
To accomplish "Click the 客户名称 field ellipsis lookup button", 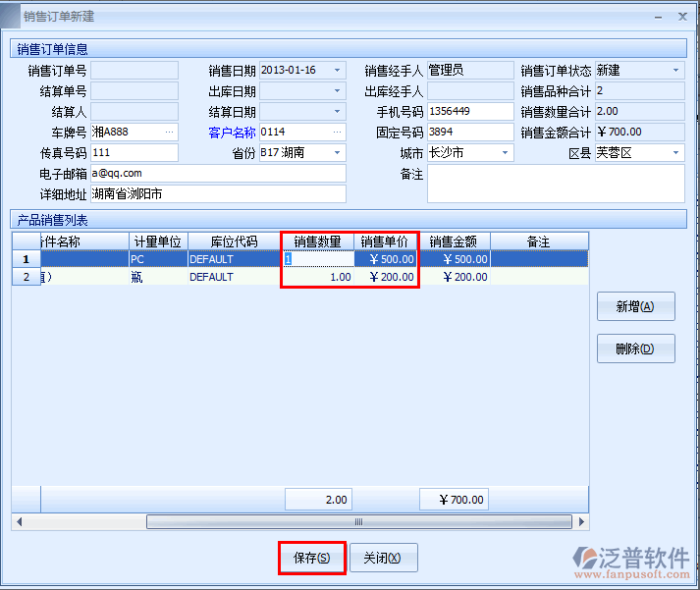I will pyautogui.click(x=337, y=133).
